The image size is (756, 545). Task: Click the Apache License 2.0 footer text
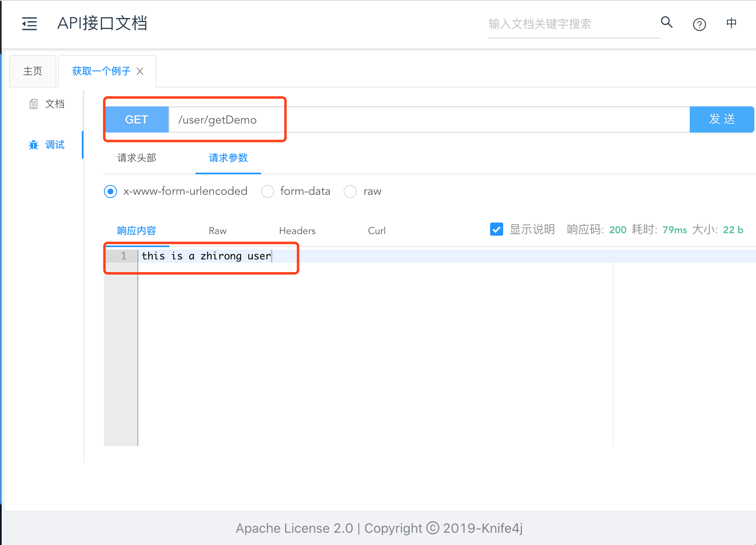pos(294,528)
